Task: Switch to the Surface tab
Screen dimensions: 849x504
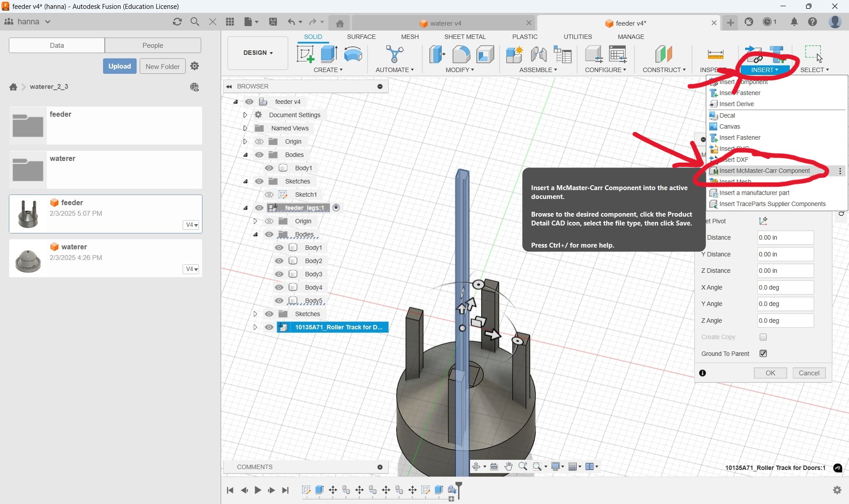Action: tap(360, 37)
